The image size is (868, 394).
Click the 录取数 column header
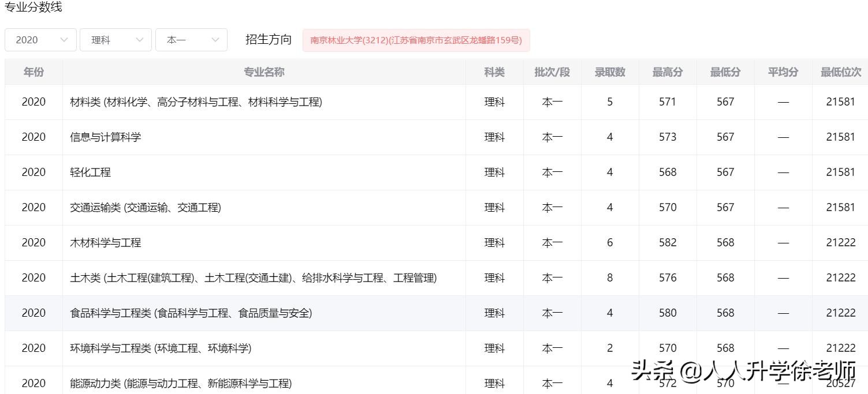click(x=609, y=72)
